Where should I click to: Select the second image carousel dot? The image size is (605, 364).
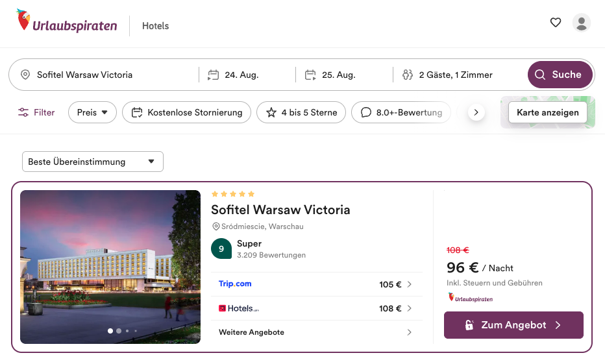119,331
